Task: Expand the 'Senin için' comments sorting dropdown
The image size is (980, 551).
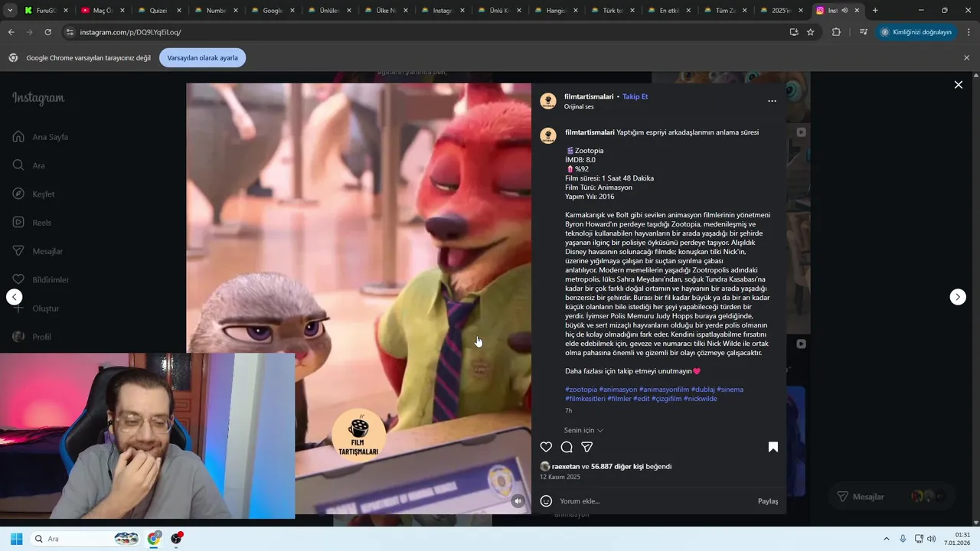Action: point(583,430)
